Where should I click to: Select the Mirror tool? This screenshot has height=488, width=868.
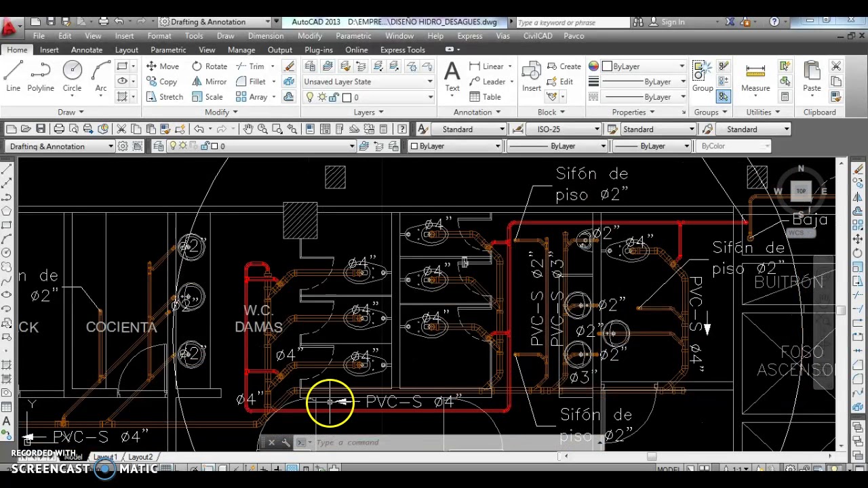pos(209,81)
